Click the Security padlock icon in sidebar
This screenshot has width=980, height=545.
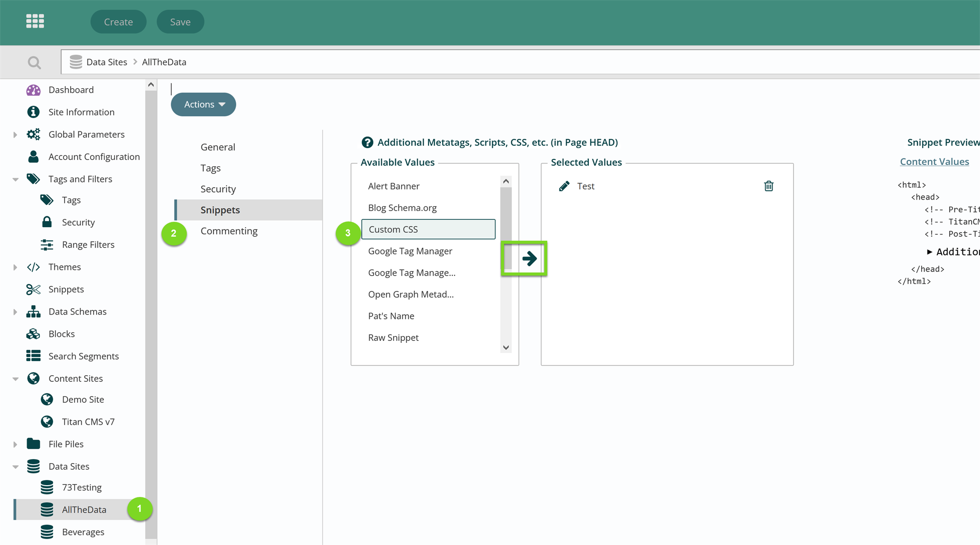coord(47,222)
